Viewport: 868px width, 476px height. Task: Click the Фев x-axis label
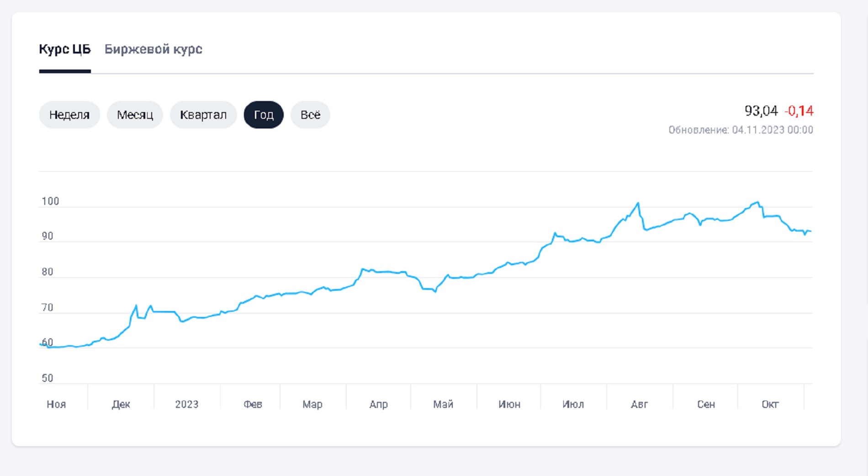[253, 404]
